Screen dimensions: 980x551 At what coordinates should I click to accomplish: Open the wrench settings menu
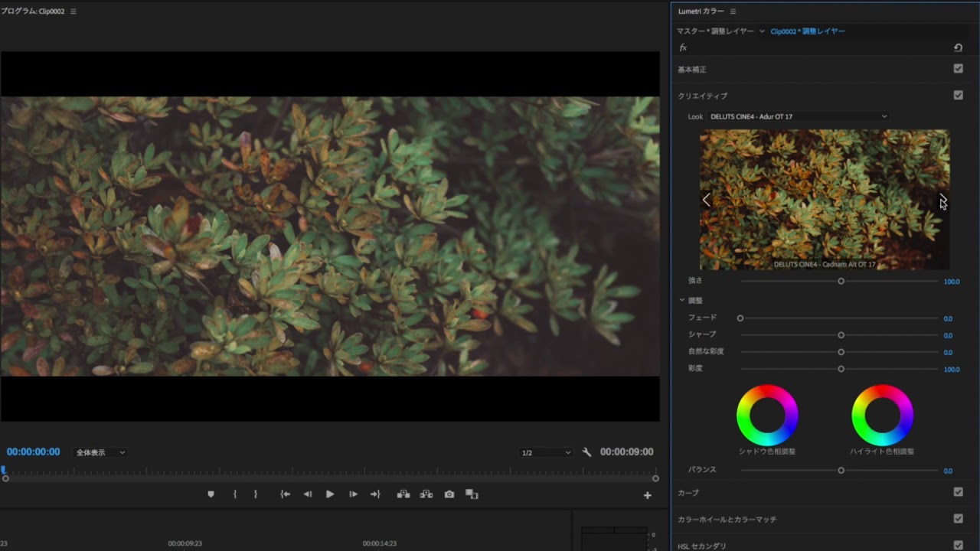pyautogui.click(x=586, y=452)
